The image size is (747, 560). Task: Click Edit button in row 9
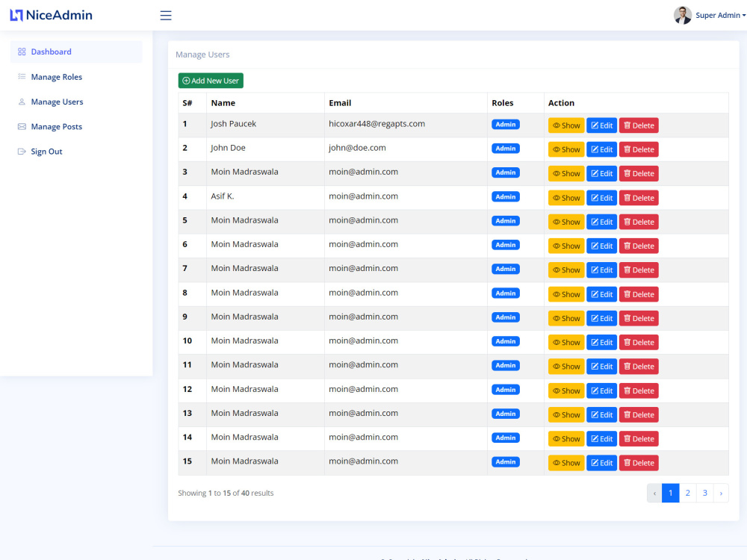tap(601, 318)
